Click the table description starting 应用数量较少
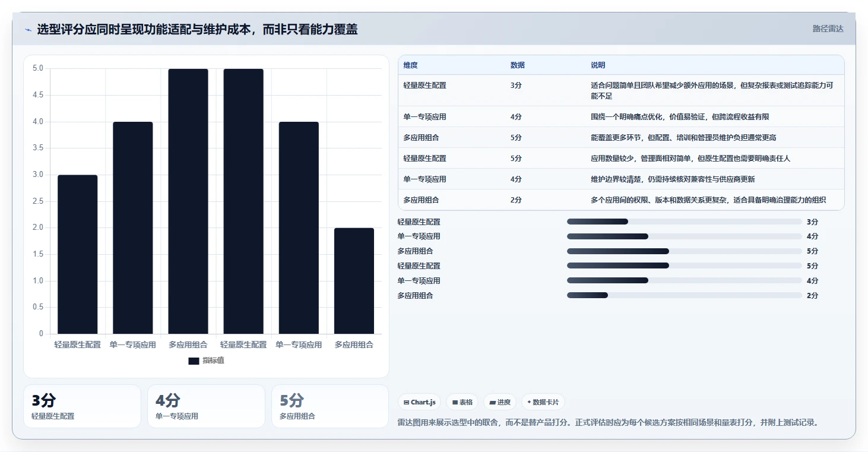 point(690,159)
